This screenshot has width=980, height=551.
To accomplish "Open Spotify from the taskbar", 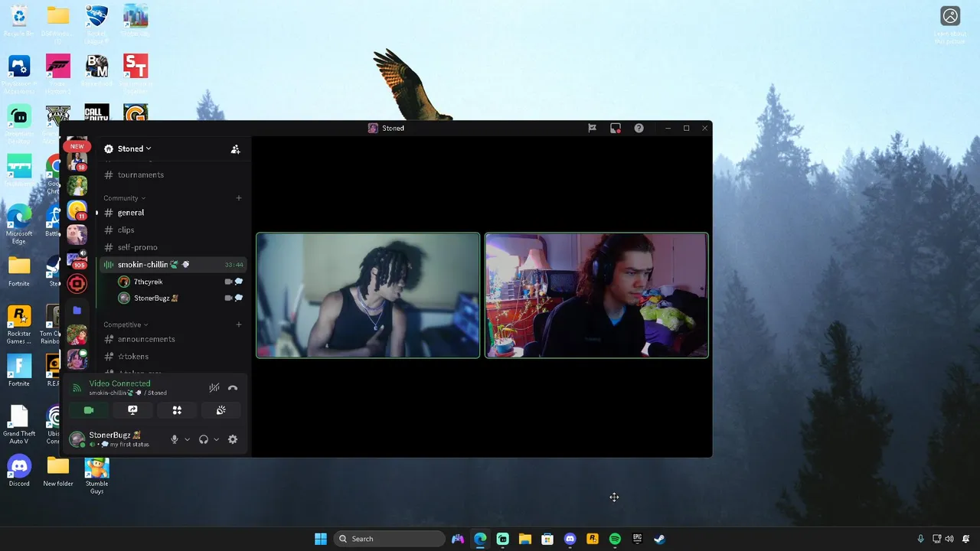I will tap(615, 539).
